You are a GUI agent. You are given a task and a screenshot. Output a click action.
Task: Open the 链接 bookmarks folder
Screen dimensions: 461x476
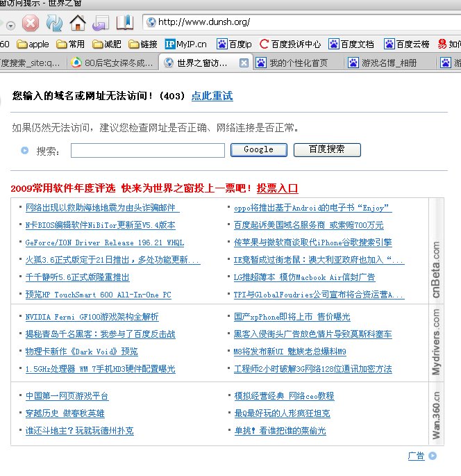point(142,44)
